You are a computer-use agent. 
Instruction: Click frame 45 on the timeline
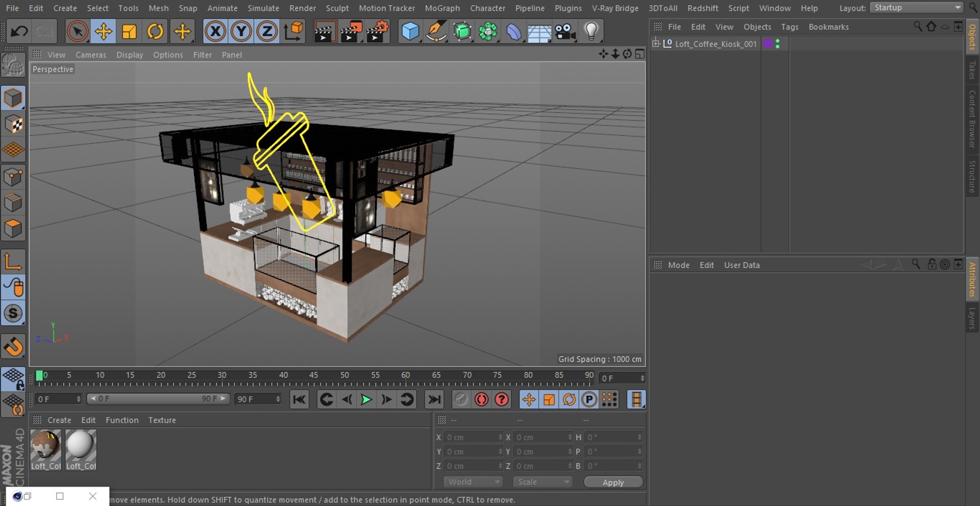(313, 375)
